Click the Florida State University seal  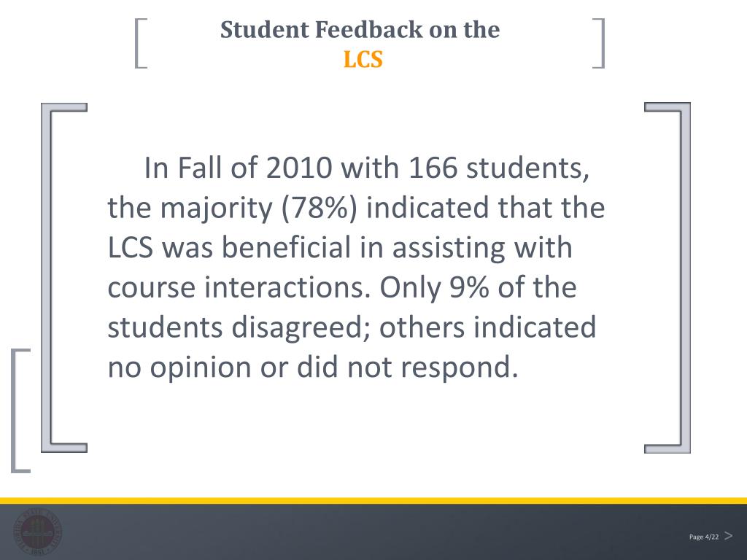click(38, 532)
